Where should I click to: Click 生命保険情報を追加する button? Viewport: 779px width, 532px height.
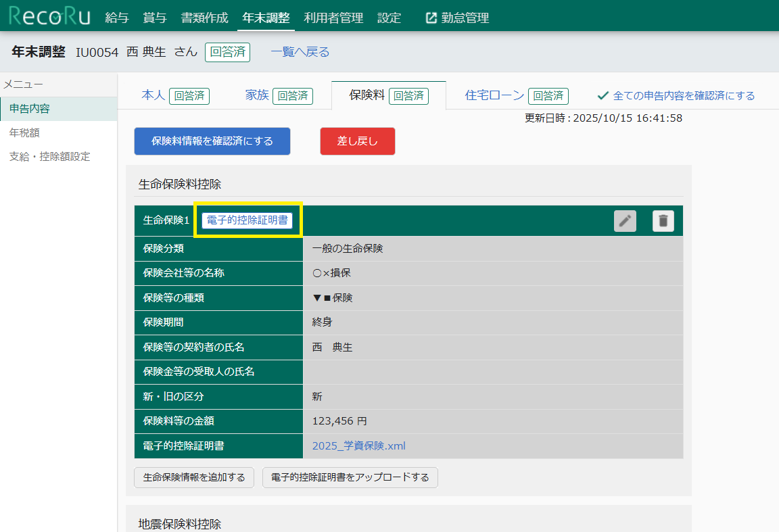tap(194, 477)
